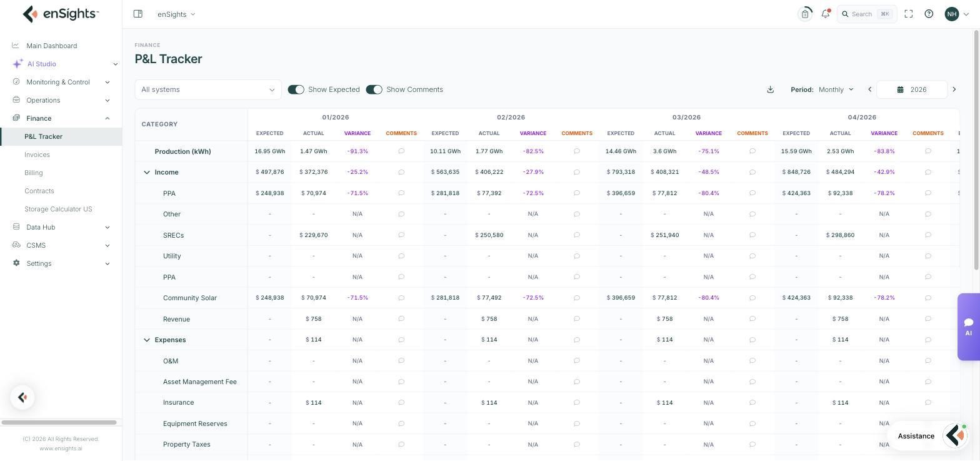
Task: Expand Monitoring & Control menu
Action: (x=61, y=82)
